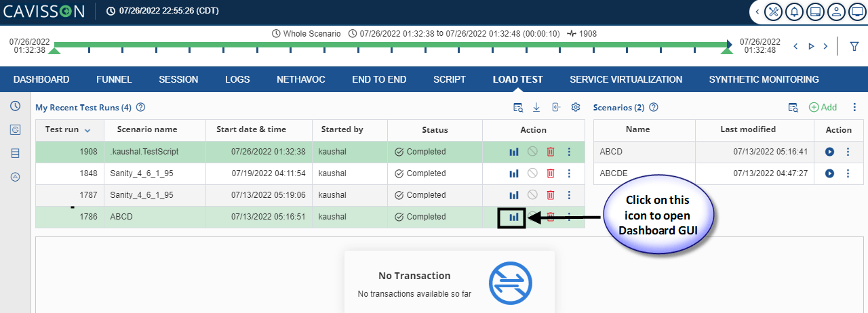Add a new scenario
868x313 pixels.
pos(823,107)
